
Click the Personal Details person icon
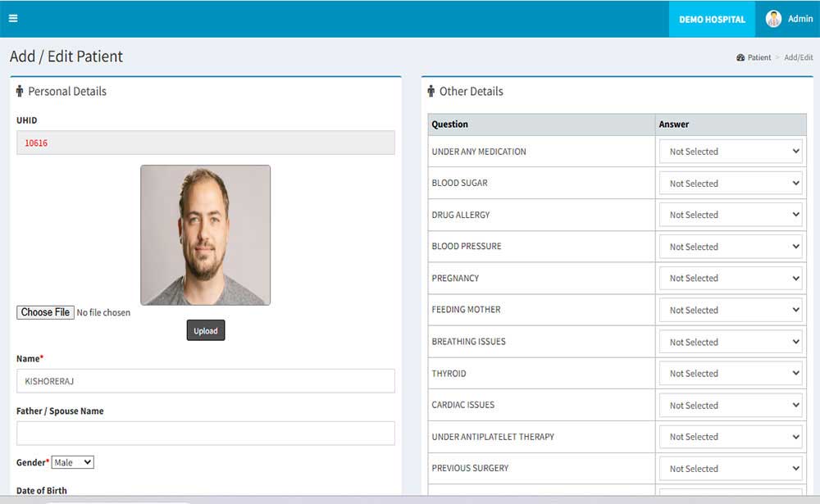[20, 91]
